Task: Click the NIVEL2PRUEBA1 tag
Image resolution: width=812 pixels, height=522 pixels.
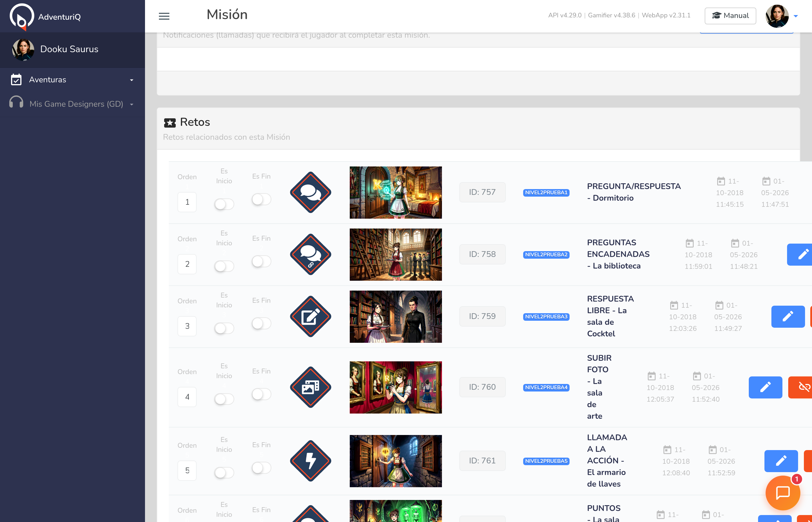Action: [546, 193]
